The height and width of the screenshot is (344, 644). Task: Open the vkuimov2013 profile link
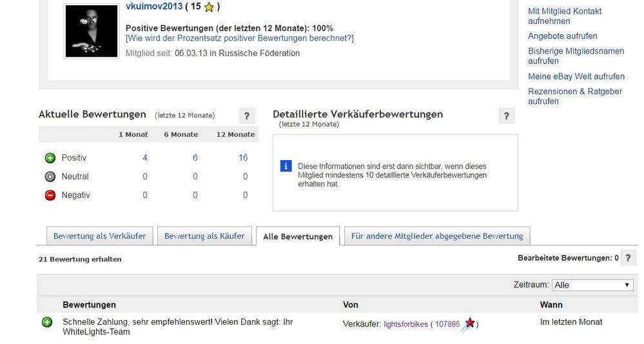[154, 7]
